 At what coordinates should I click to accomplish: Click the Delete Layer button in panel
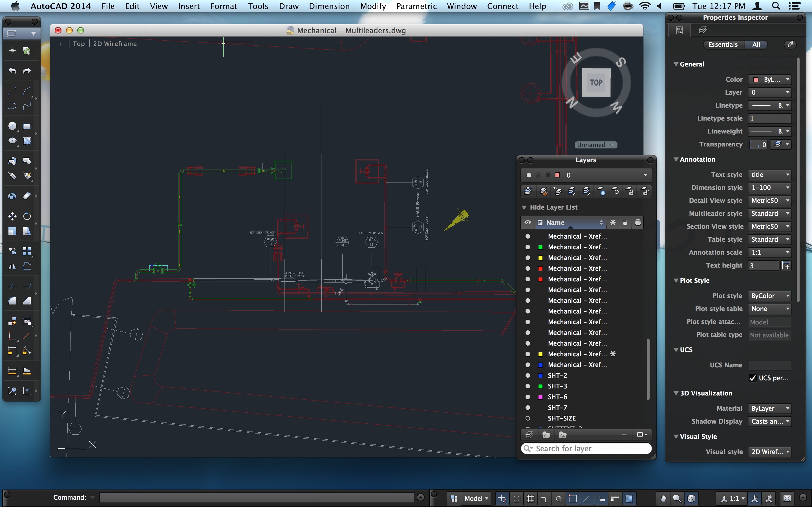623,434
